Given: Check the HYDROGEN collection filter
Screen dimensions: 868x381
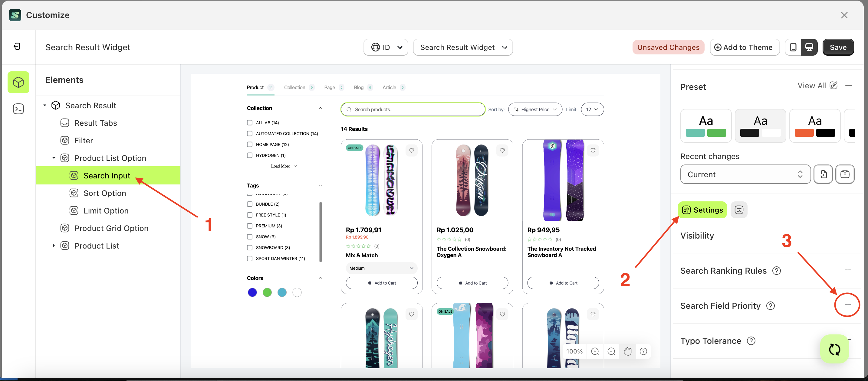Looking at the screenshot, I should point(250,155).
